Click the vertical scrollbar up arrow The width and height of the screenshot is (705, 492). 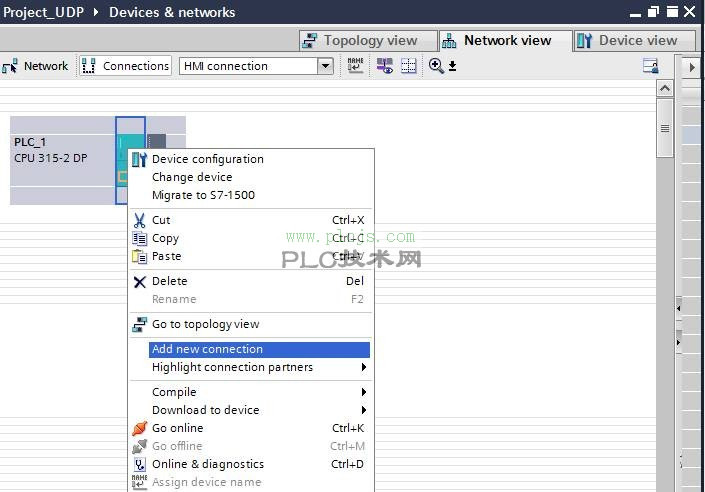665,89
